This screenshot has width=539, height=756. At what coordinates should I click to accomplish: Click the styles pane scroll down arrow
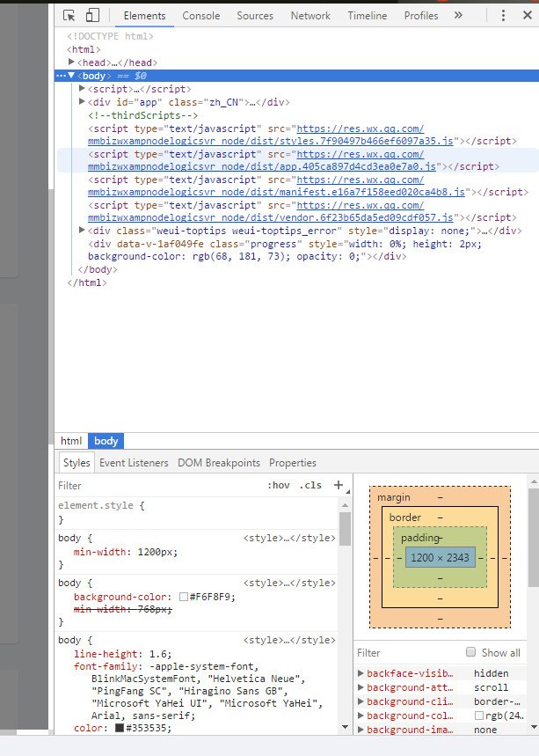(345, 727)
